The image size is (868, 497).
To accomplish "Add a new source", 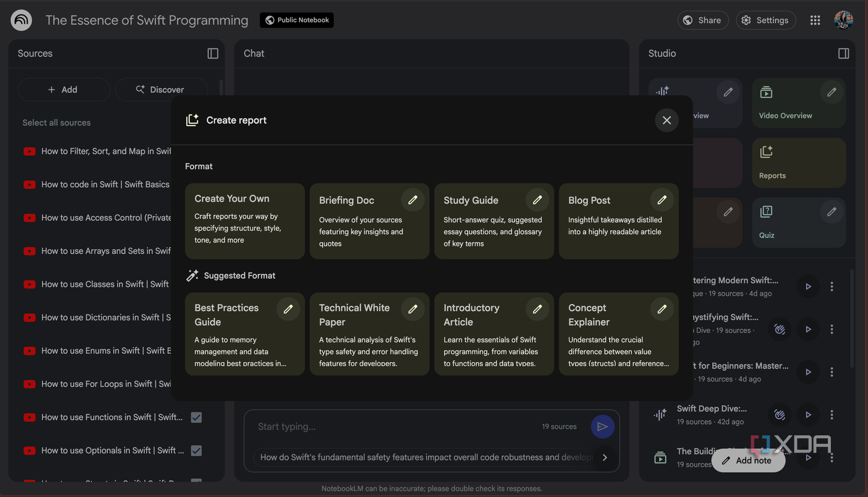I will pos(64,90).
